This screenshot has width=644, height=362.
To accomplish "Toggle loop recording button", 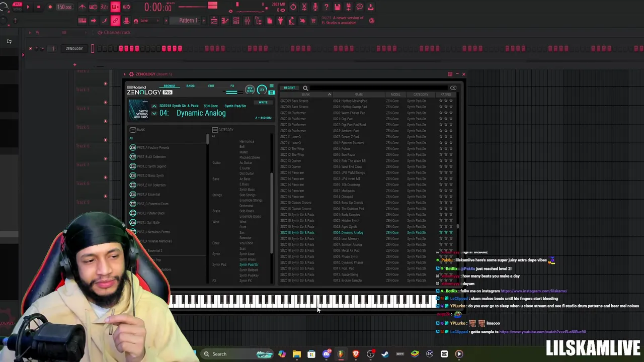I will 126,7.
